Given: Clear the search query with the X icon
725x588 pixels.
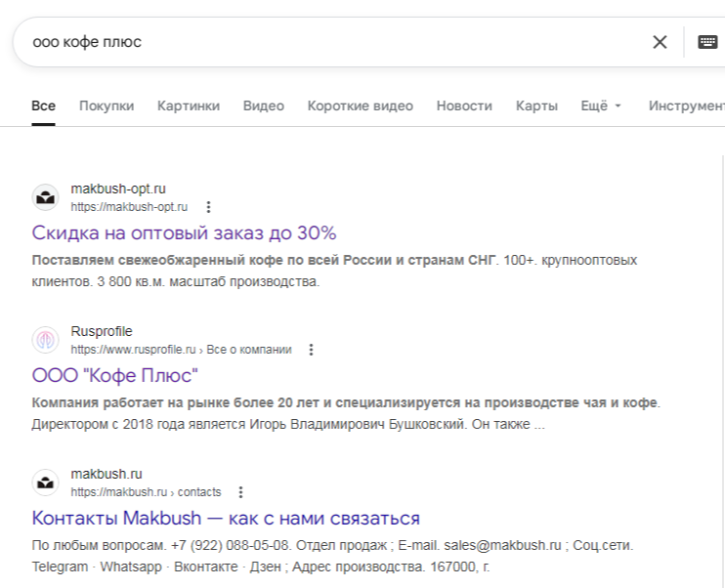Looking at the screenshot, I should (x=660, y=42).
